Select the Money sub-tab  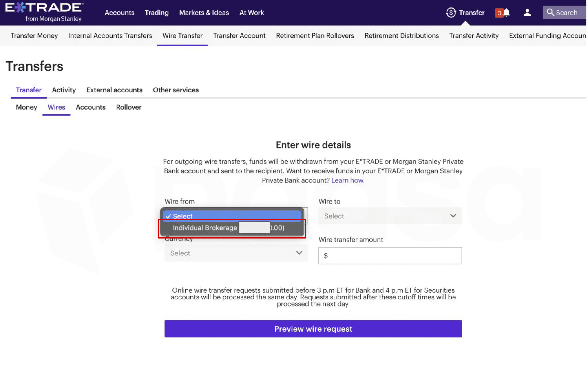coord(26,107)
